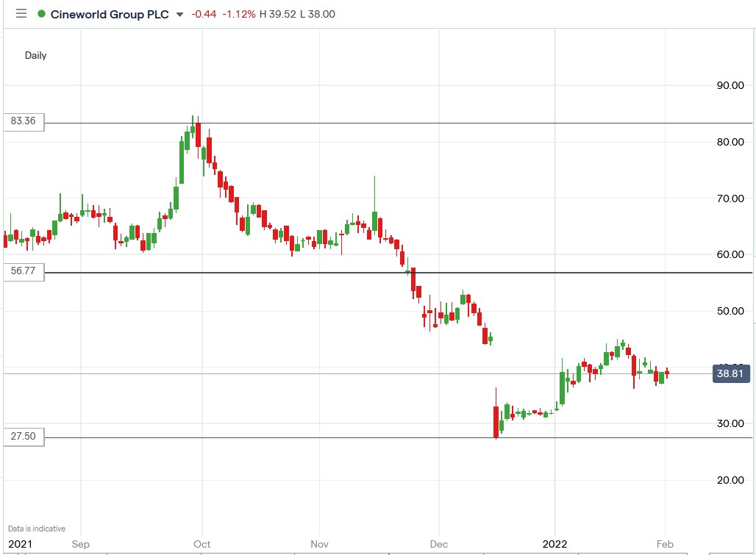The image size is (756, 555).
Task: Select the Daily timeframe label
Action: (36, 55)
